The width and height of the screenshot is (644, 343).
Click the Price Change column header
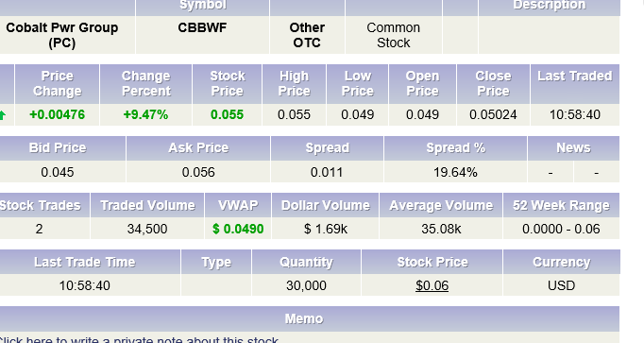[57, 83]
